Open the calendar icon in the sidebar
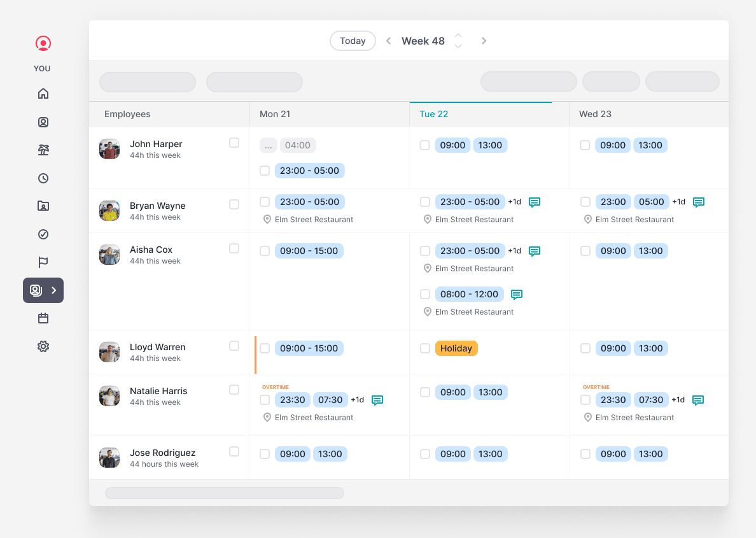This screenshot has height=538, width=756. (x=43, y=318)
